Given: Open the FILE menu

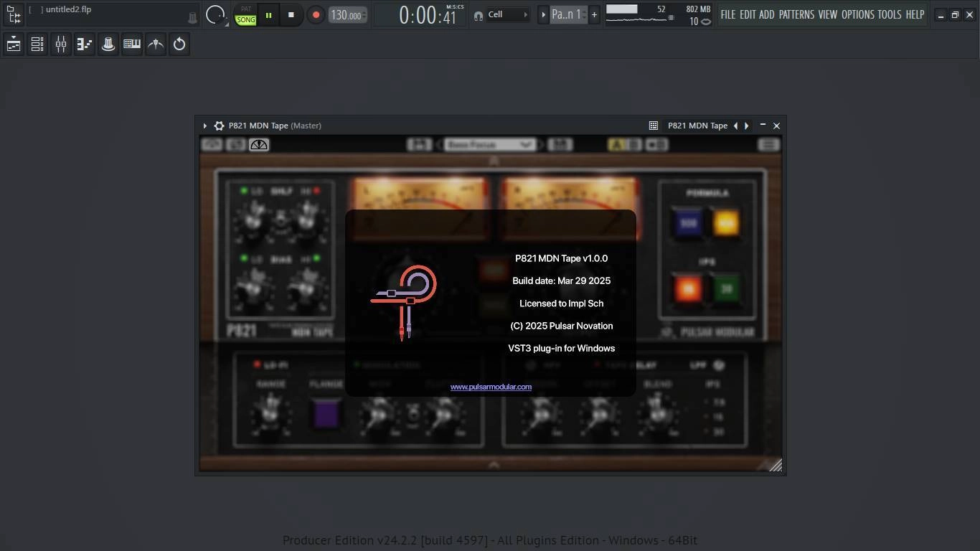Looking at the screenshot, I should tap(728, 14).
